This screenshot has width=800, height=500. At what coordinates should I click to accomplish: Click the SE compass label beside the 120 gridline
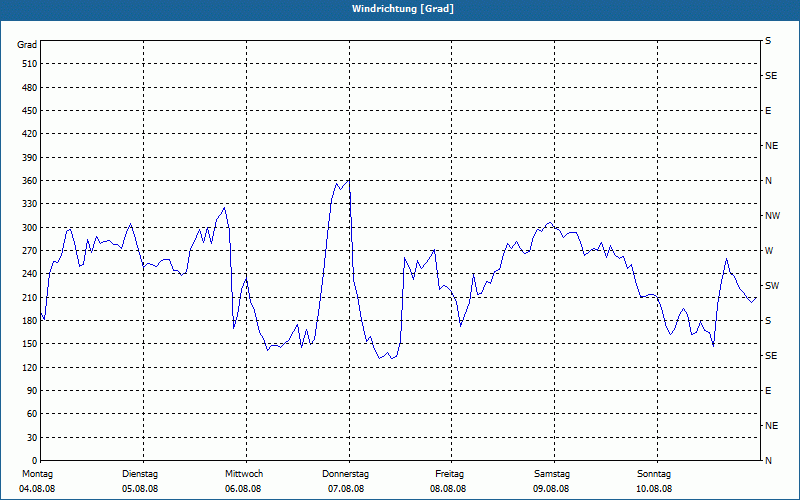(x=771, y=356)
